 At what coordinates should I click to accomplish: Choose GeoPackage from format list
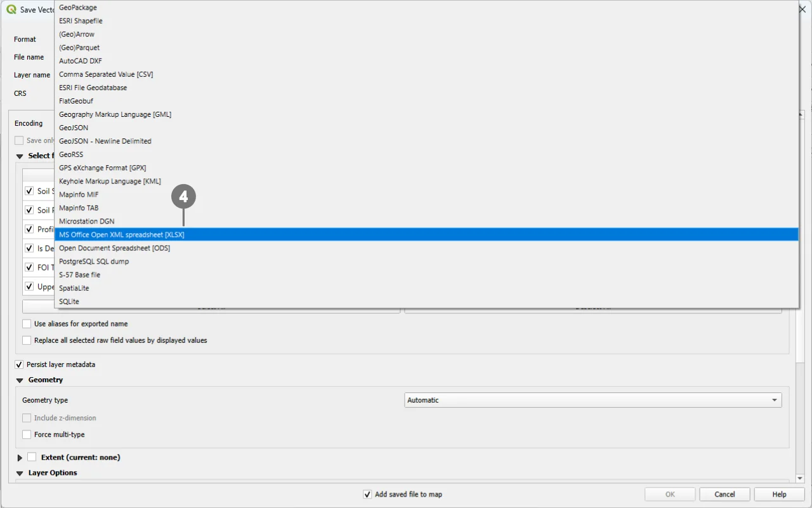78,8
